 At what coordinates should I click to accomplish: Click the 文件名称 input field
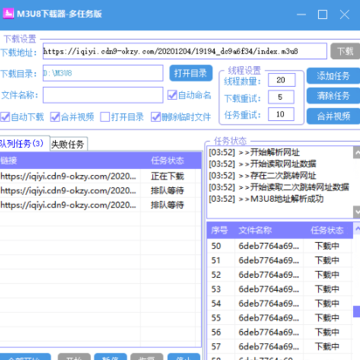point(103,95)
